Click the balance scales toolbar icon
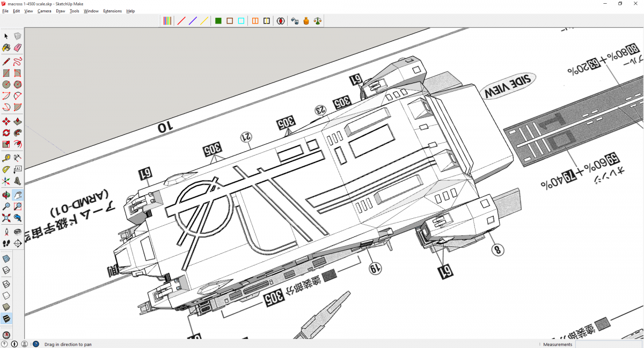Viewport: 644px width, 348px height. click(318, 21)
